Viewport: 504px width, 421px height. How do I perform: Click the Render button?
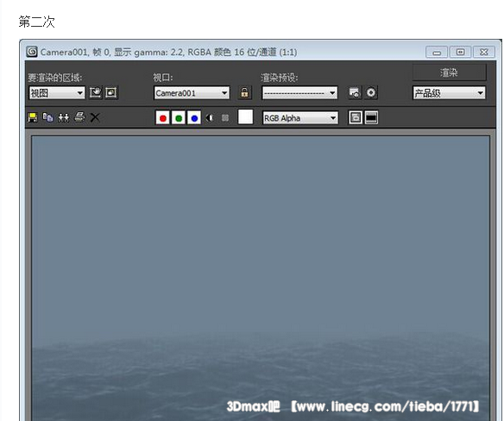pyautogui.click(x=450, y=72)
